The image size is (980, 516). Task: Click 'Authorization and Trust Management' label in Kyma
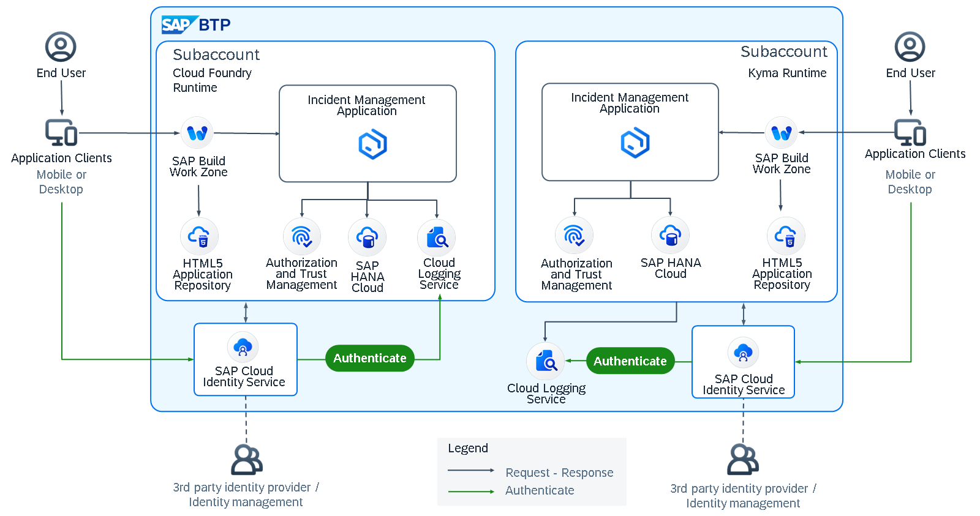pos(576,274)
